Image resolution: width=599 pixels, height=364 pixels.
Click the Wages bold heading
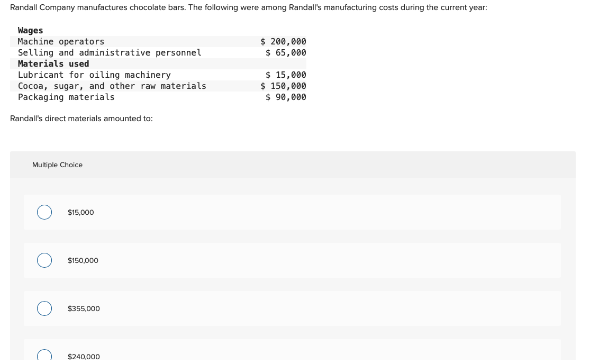30,30
